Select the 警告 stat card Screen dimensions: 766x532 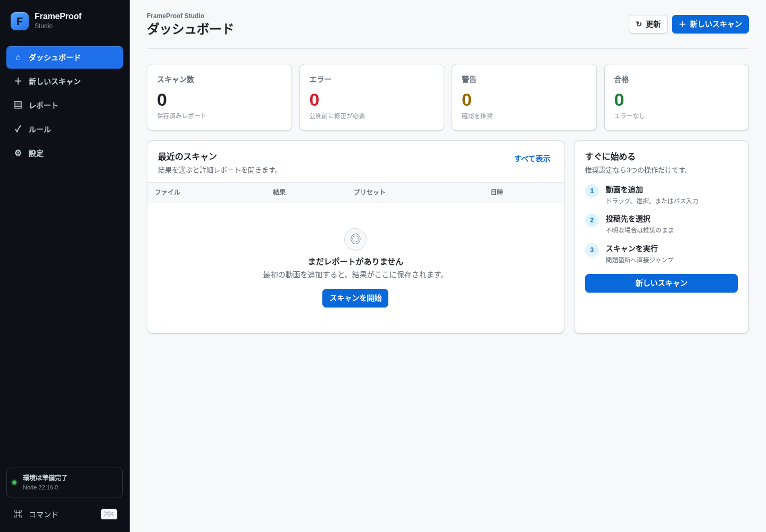click(x=524, y=97)
